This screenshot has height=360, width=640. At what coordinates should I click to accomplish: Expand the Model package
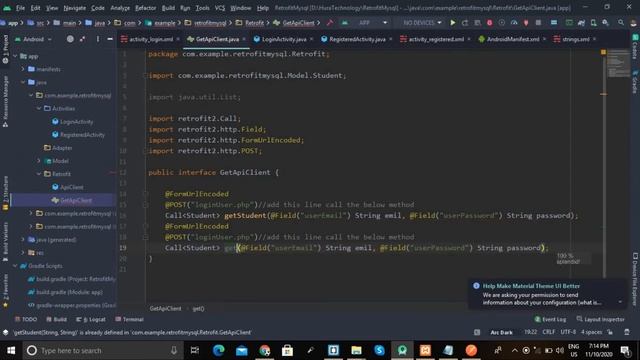coord(39,161)
